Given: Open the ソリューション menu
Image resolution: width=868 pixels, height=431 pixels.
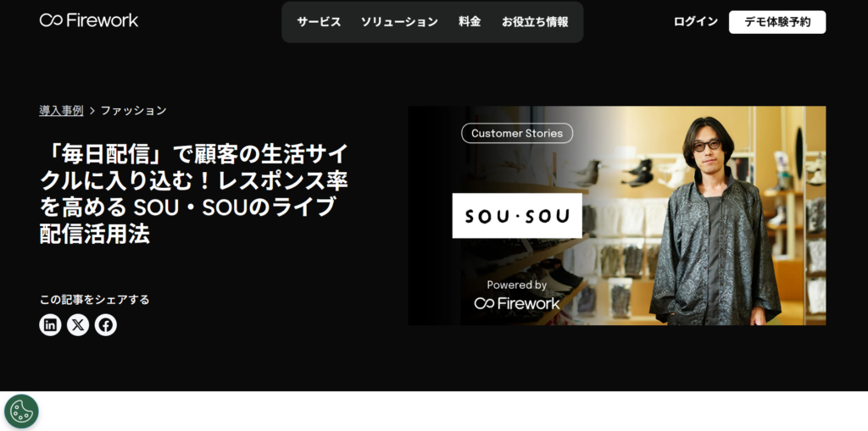Looking at the screenshot, I should [399, 21].
